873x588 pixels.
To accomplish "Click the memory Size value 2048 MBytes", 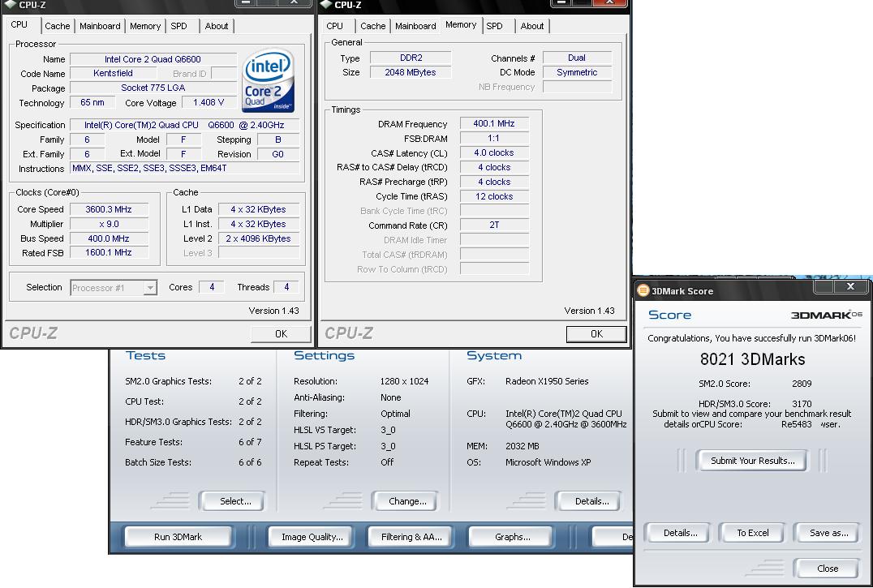I will [411, 72].
